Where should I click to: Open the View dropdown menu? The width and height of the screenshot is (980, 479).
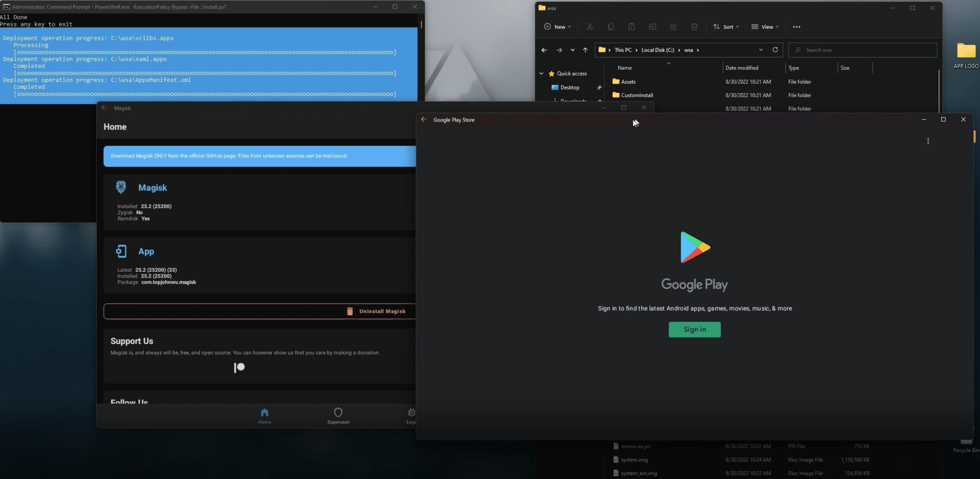[x=765, y=27]
